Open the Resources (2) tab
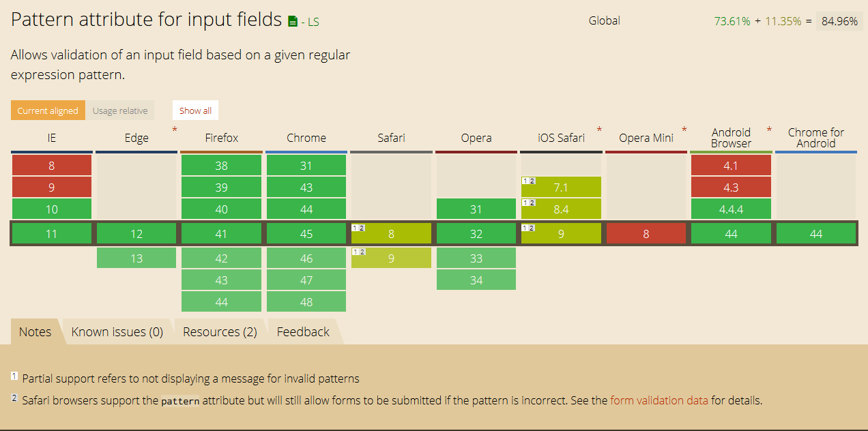This screenshot has width=868, height=431. tap(220, 332)
